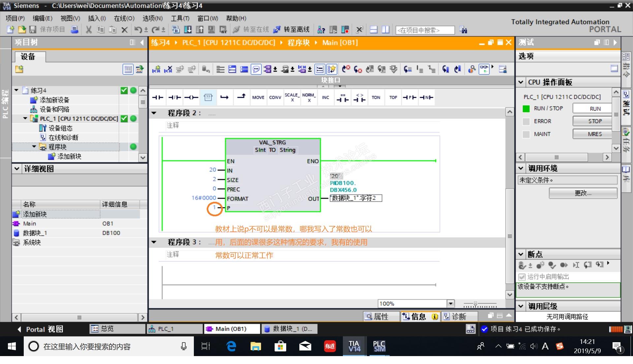The height and width of the screenshot is (364, 633).
Task: Open the 在线(O) menu
Action: tap(124, 18)
